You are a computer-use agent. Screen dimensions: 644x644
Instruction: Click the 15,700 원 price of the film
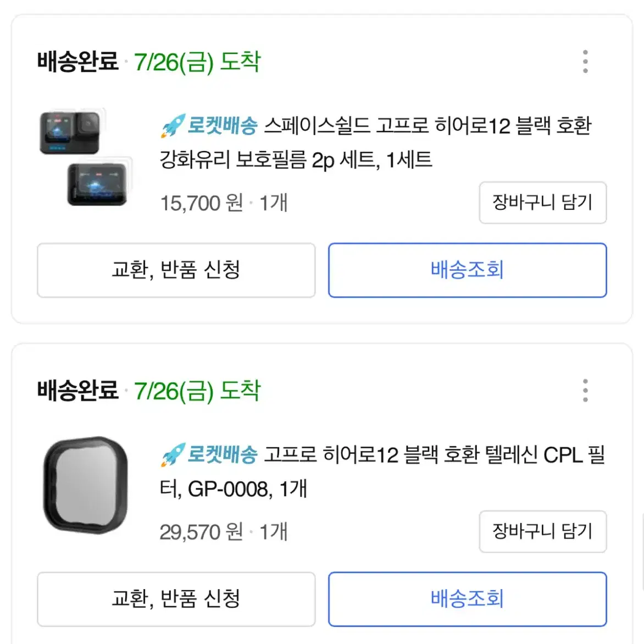pyautogui.click(x=202, y=203)
